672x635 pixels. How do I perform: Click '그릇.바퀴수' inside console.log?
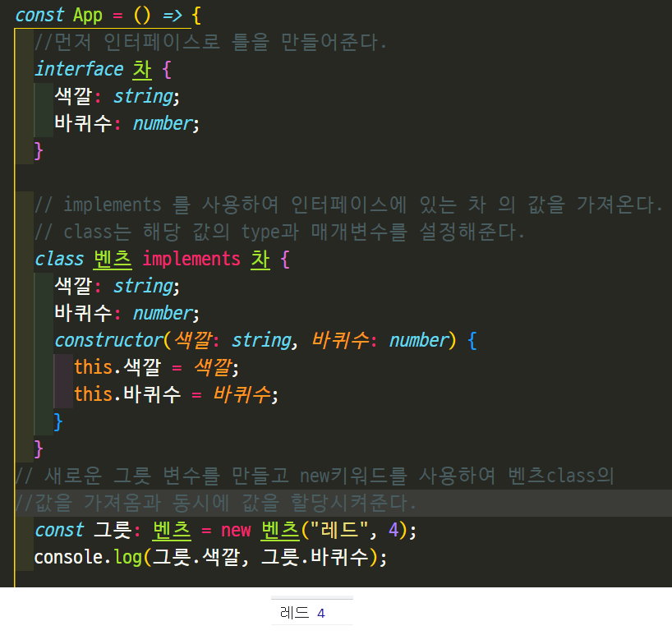click(x=315, y=558)
